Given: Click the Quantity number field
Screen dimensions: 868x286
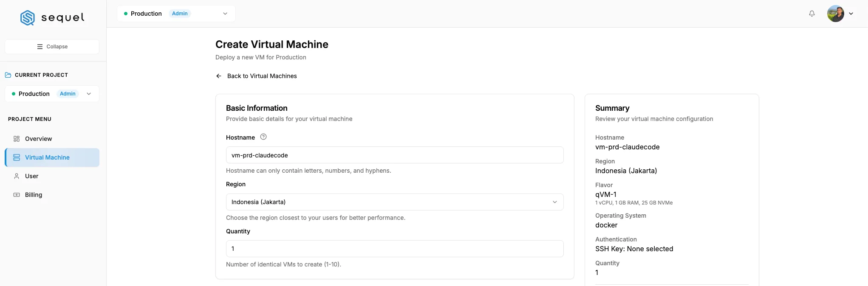Looking at the screenshot, I should click(395, 249).
